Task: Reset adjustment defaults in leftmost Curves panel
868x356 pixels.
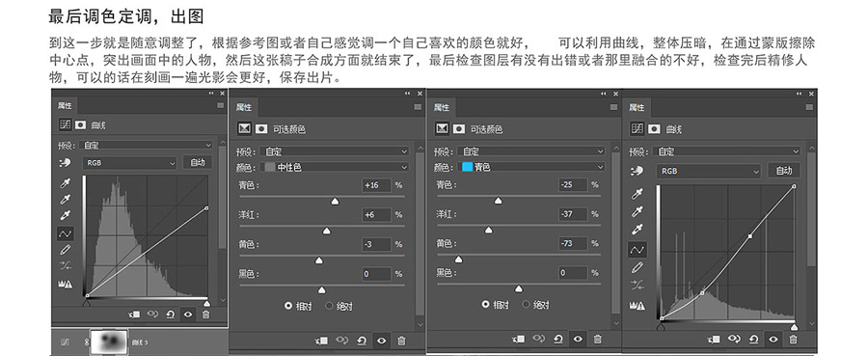Action: [170, 315]
